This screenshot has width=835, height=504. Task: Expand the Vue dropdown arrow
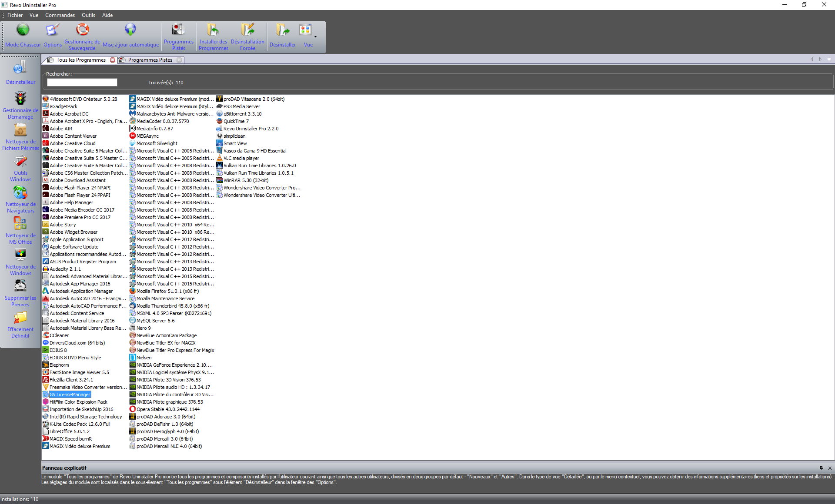[x=316, y=36]
